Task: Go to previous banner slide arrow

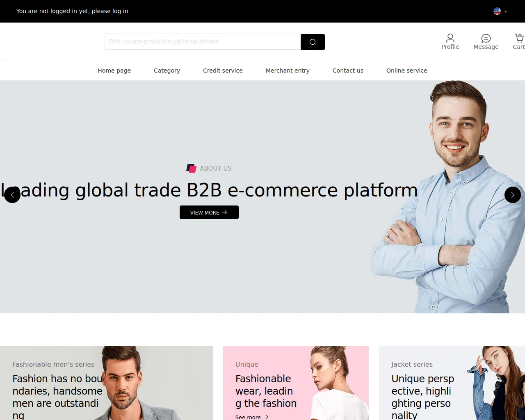Action: pyautogui.click(x=12, y=195)
